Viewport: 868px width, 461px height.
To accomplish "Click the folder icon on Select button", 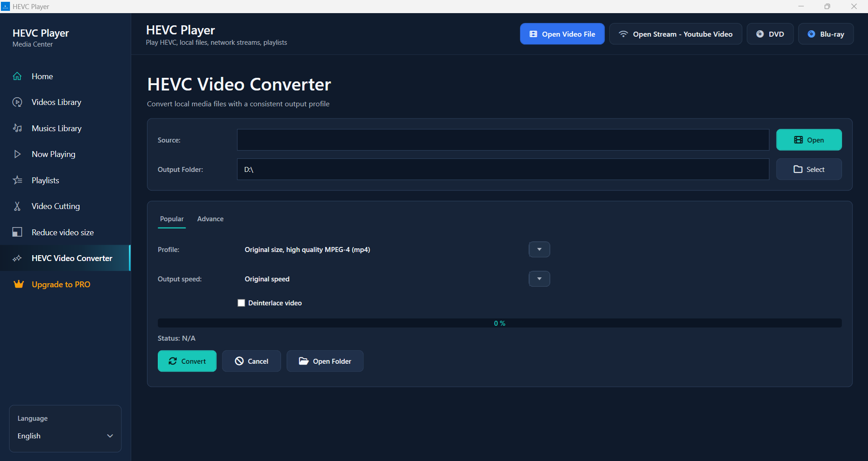I will (798, 169).
